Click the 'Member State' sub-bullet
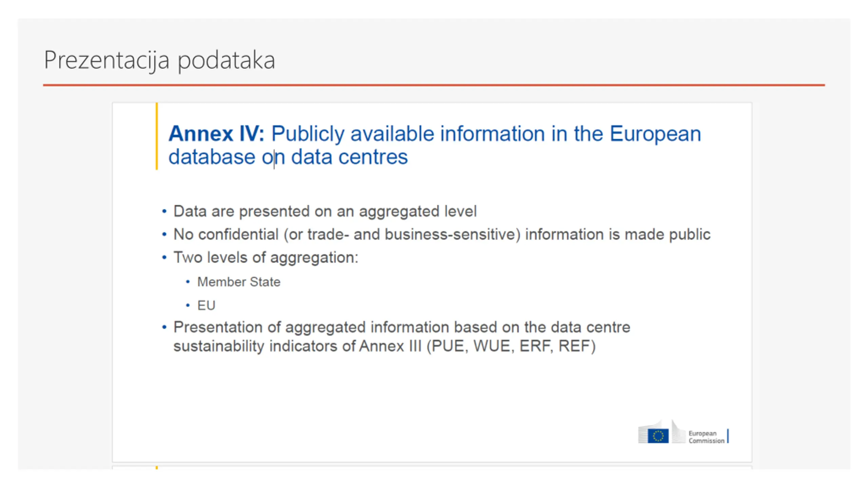The height and width of the screenshot is (488, 868). [x=239, y=282]
